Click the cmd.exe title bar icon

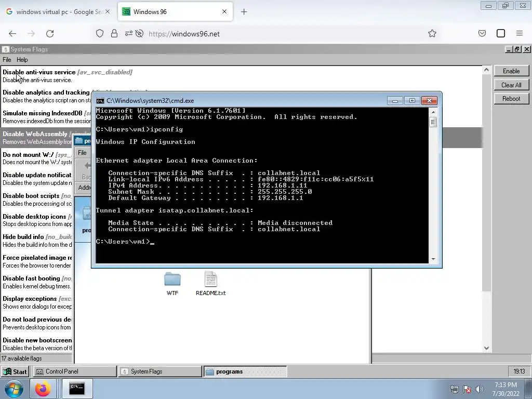[100, 101]
